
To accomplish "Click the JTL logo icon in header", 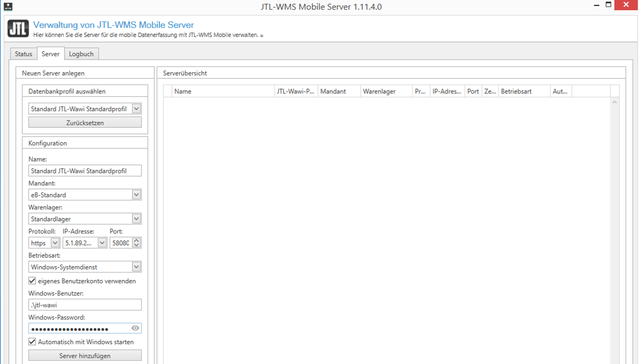I will point(18,29).
